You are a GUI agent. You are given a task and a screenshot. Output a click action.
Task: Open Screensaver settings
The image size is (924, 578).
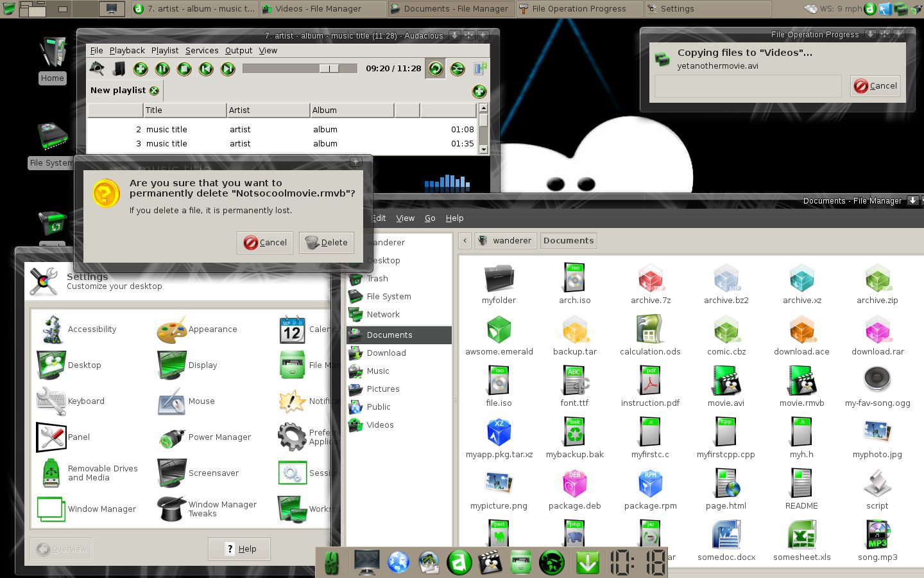click(198, 473)
